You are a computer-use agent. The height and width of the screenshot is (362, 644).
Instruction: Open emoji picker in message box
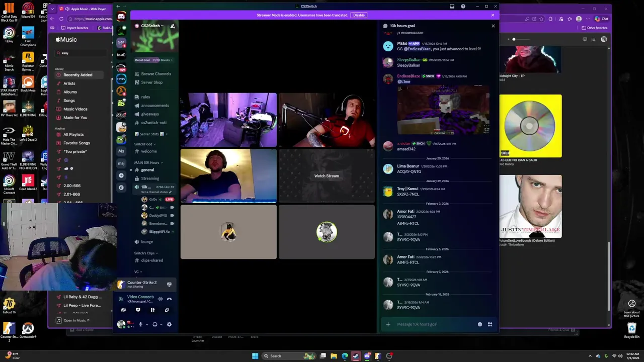480,324
